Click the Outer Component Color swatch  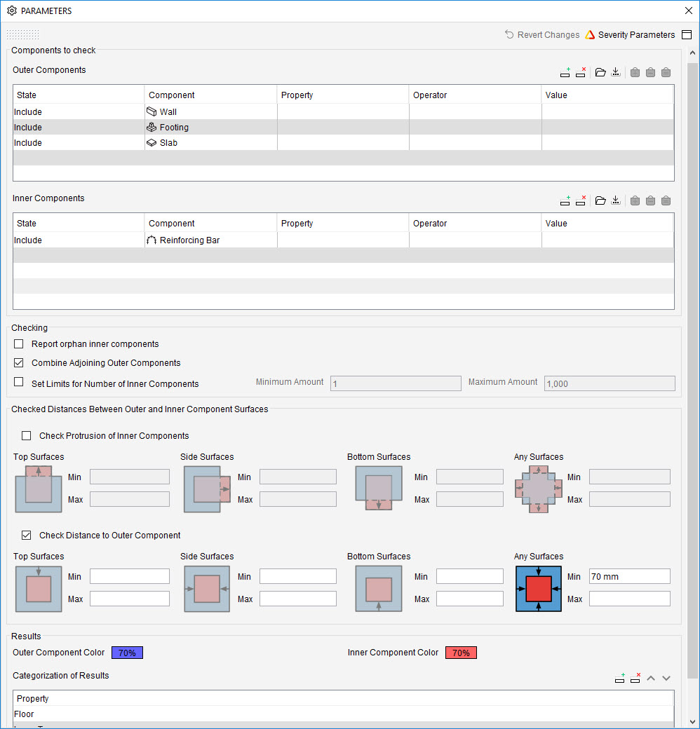coord(127,653)
